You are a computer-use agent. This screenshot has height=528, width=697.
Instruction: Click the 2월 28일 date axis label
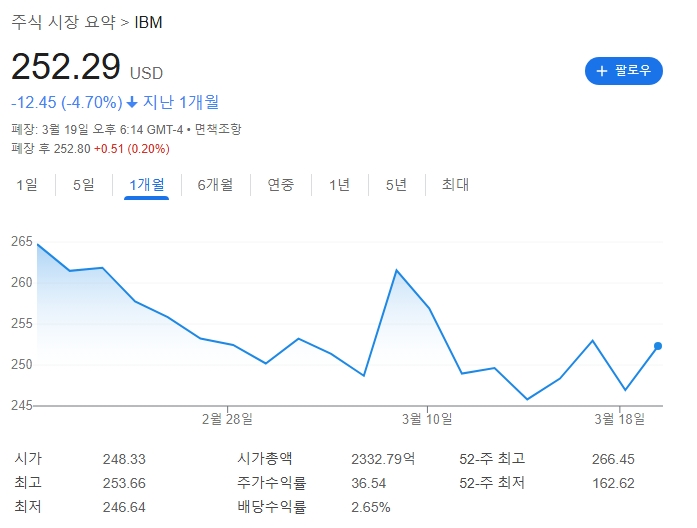(227, 419)
